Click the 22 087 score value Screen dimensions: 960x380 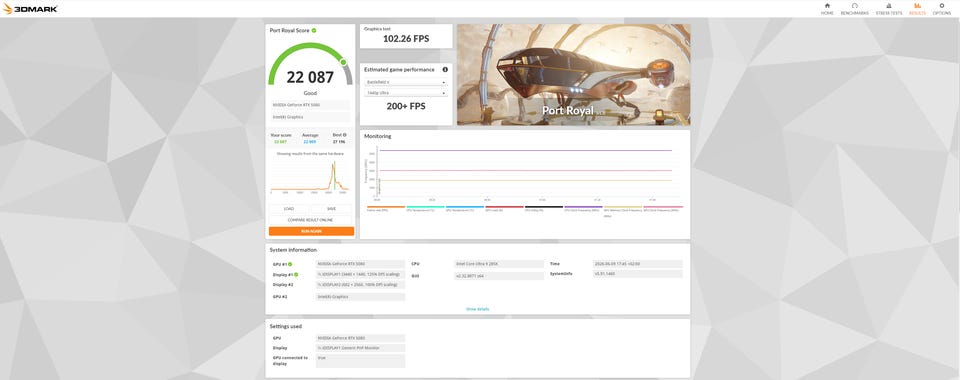[x=310, y=77]
